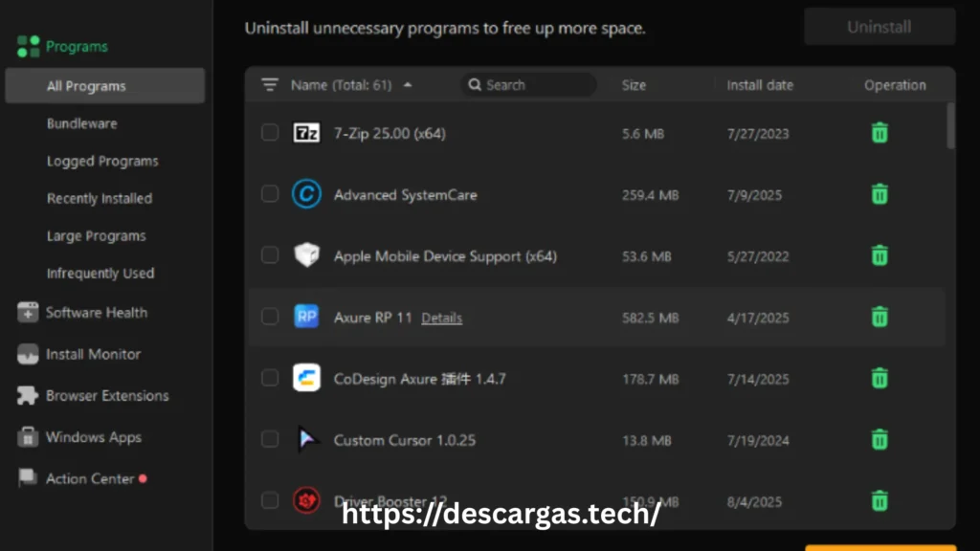Click the Apple Mobile Device Support box icon

tap(306, 254)
